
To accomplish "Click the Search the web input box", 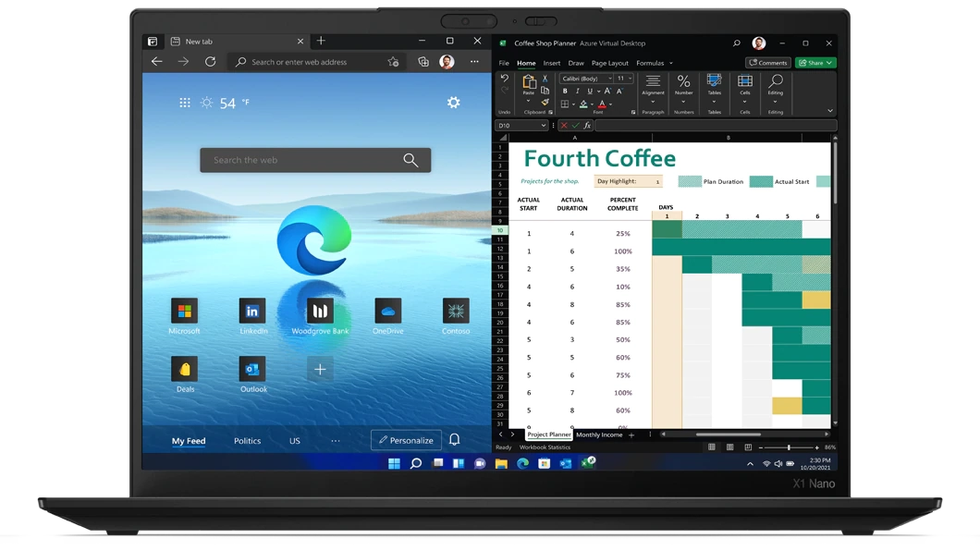I will point(305,160).
